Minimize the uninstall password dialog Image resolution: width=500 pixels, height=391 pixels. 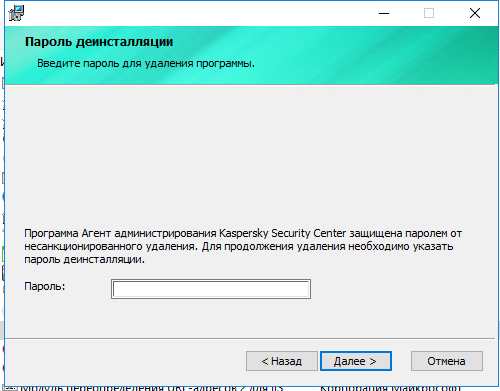[384, 13]
